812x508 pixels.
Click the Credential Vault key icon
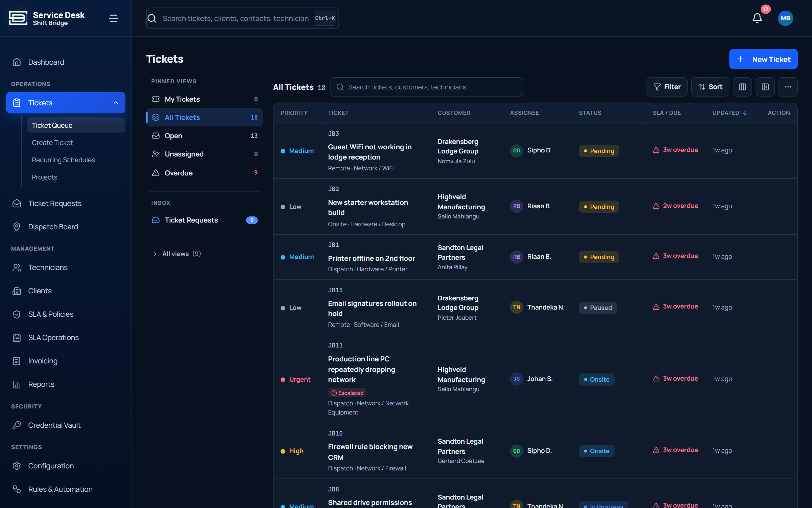click(17, 425)
